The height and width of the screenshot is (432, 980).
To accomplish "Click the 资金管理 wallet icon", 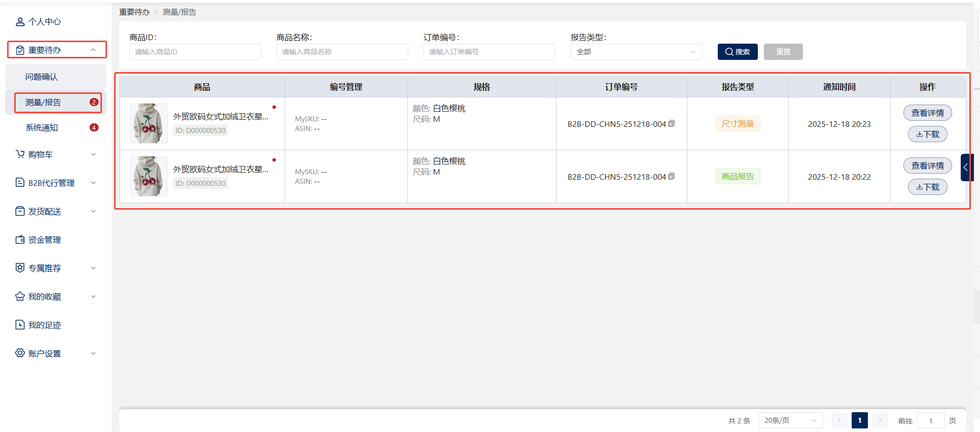I will pyautogui.click(x=20, y=240).
